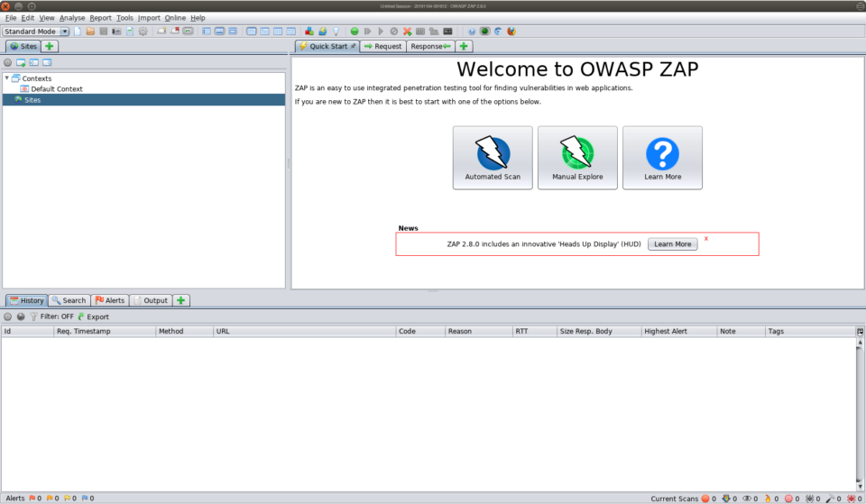Sort by the URL column header
866x504 pixels.
(304, 331)
